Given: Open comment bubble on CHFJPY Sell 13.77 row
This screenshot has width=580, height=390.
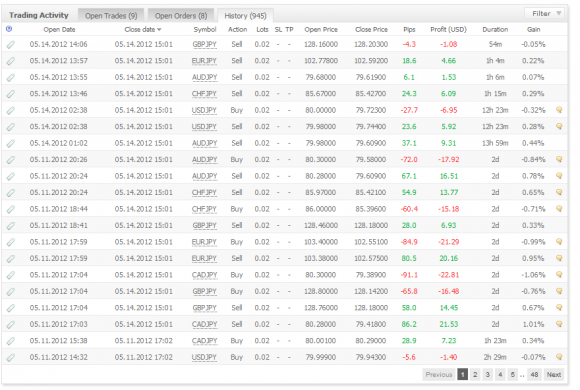Looking at the screenshot, I should click(559, 192).
